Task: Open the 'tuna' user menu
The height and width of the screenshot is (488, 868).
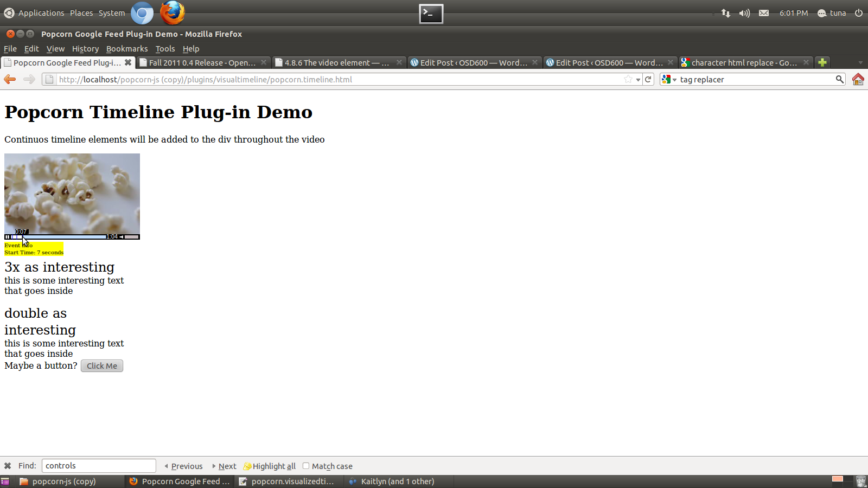Action: [832, 13]
